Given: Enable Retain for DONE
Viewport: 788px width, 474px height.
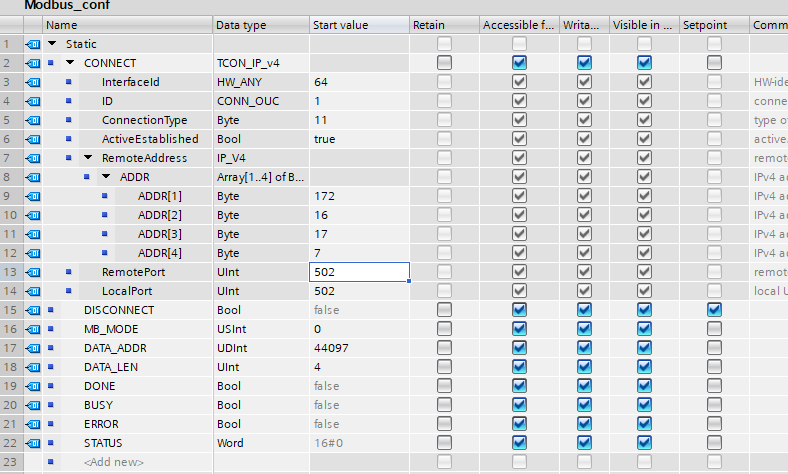Looking at the screenshot, I should click(444, 386).
